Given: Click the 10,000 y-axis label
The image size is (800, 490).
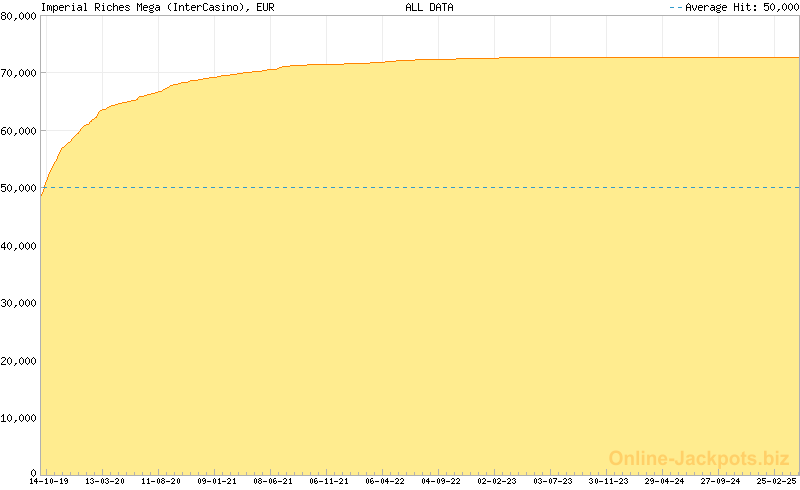Looking at the screenshot, I should [19, 417].
